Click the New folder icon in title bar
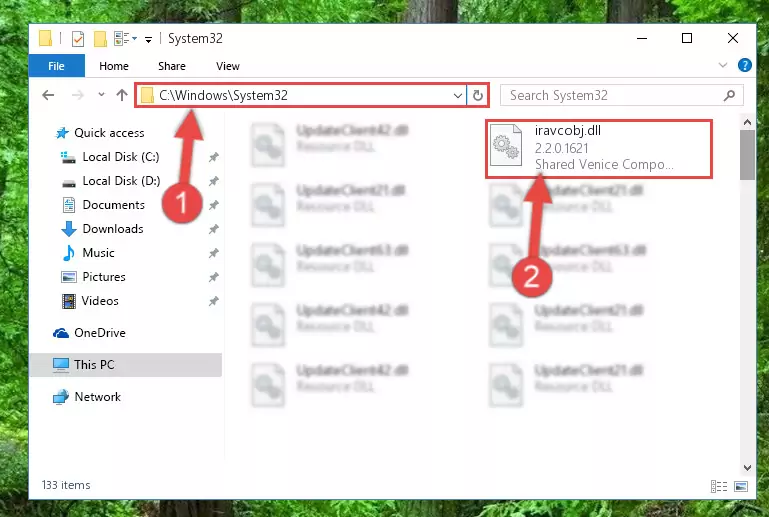The height and width of the screenshot is (517, 769). [x=100, y=39]
